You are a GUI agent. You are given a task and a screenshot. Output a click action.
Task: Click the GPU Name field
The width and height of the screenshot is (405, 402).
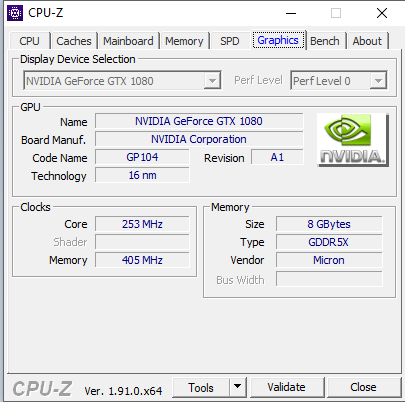pyautogui.click(x=199, y=121)
